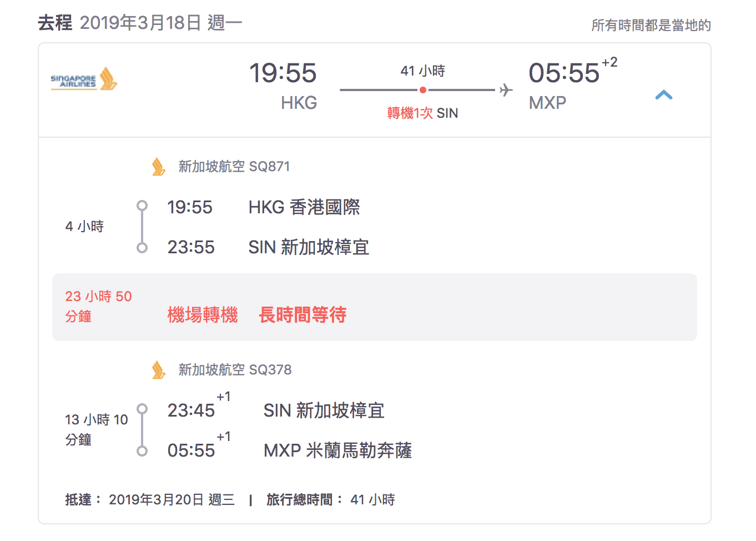
Task: Collapse the flight details with the blue chevron
Action: coord(664,94)
